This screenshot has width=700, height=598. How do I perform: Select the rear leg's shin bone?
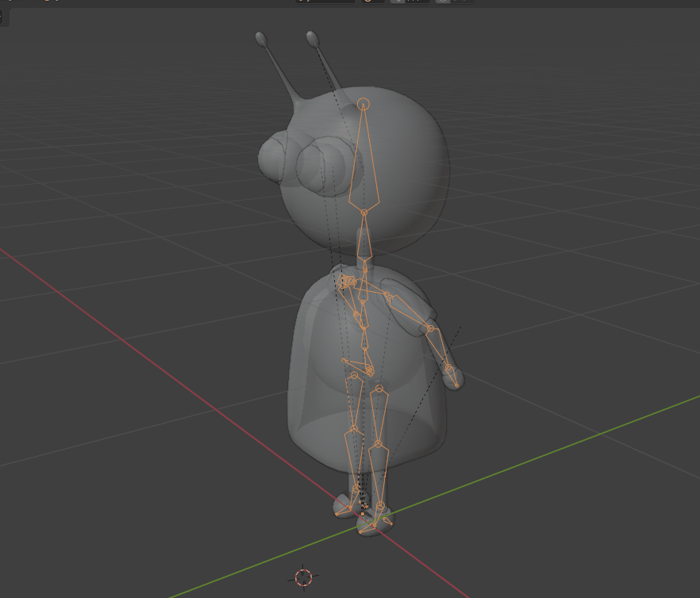[355, 460]
